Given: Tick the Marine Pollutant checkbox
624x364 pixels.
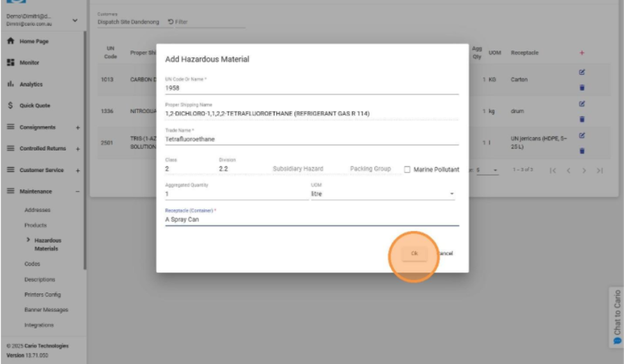Looking at the screenshot, I should point(408,169).
